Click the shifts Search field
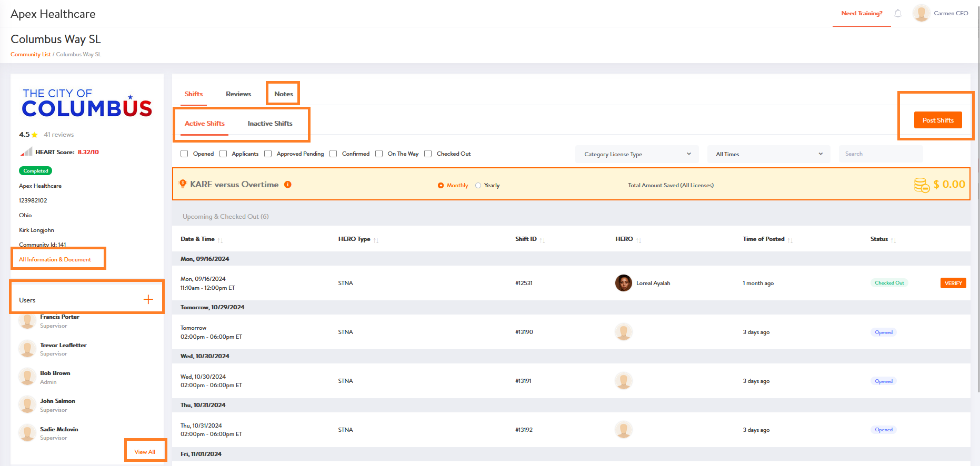 (881, 154)
